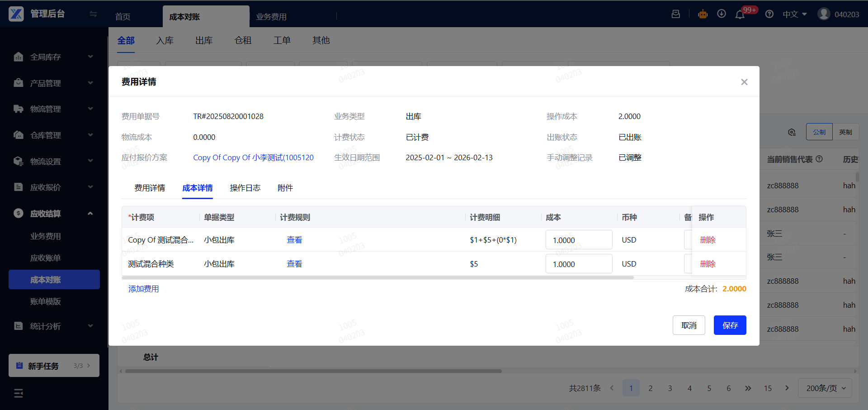Image resolution: width=868 pixels, height=410 pixels.
Task: Click the app logo icon in header
Action: 16,14
